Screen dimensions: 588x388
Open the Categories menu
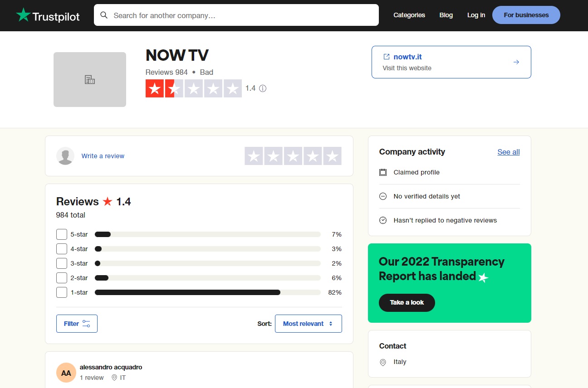[409, 15]
